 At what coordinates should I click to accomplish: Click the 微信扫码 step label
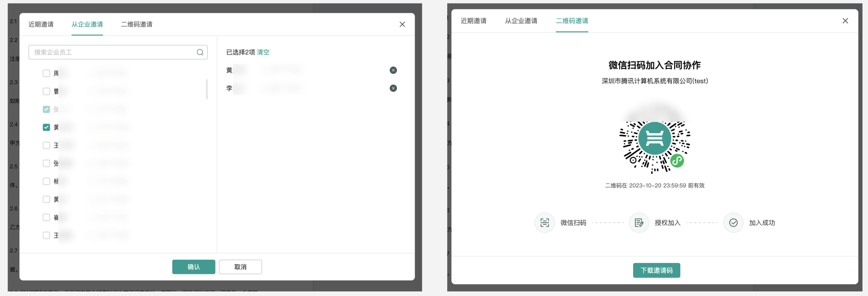tap(573, 223)
